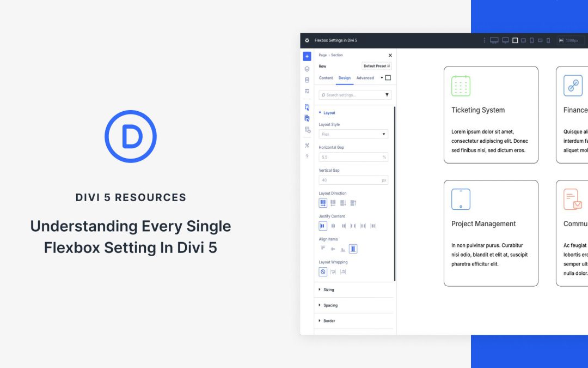Set Justify Content to space between
The width and height of the screenshot is (588, 368).
(x=353, y=226)
